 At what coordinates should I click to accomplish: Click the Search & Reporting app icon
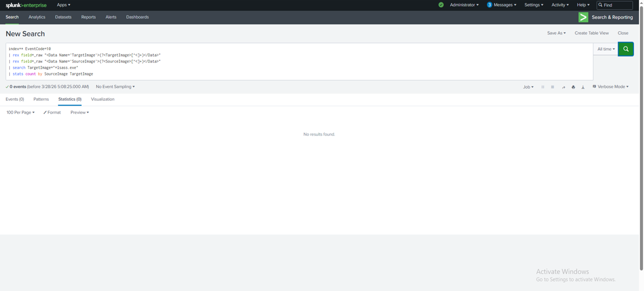[583, 17]
